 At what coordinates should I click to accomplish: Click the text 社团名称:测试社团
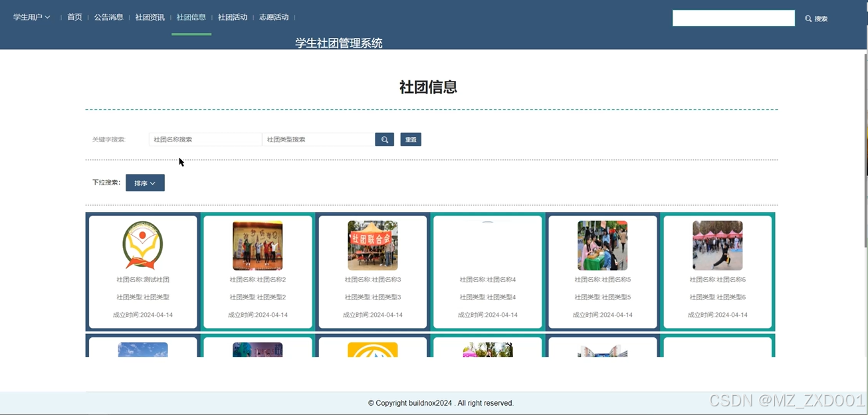[x=143, y=280]
